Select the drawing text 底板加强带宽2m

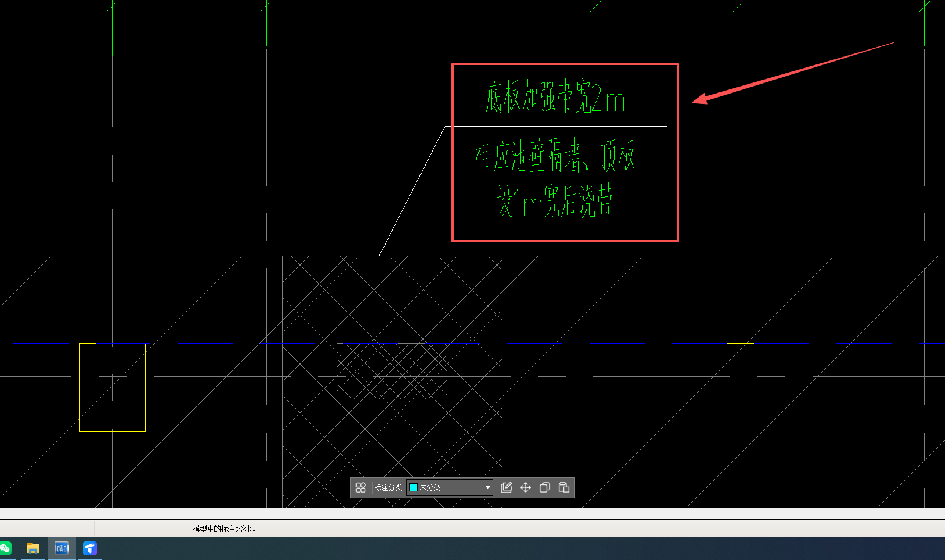(555, 96)
